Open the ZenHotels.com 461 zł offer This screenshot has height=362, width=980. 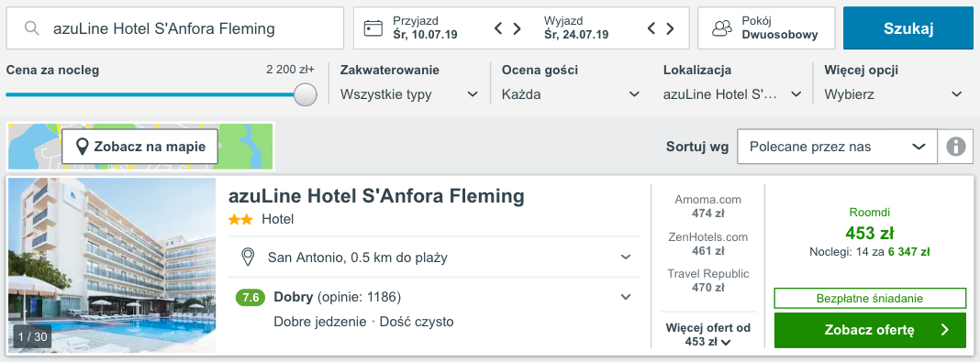pyautogui.click(x=708, y=244)
